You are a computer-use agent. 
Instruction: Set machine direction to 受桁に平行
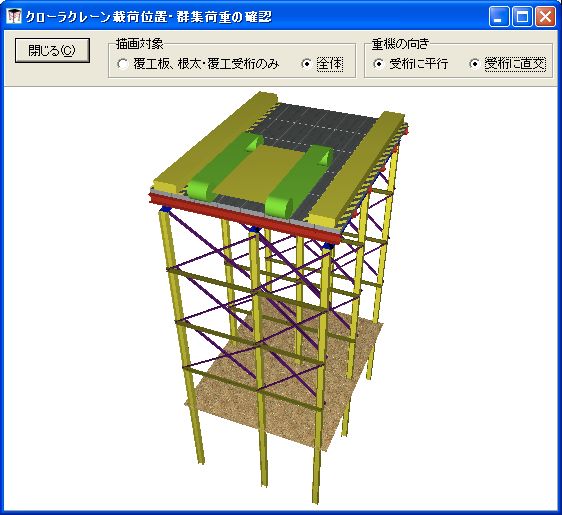tap(410, 64)
